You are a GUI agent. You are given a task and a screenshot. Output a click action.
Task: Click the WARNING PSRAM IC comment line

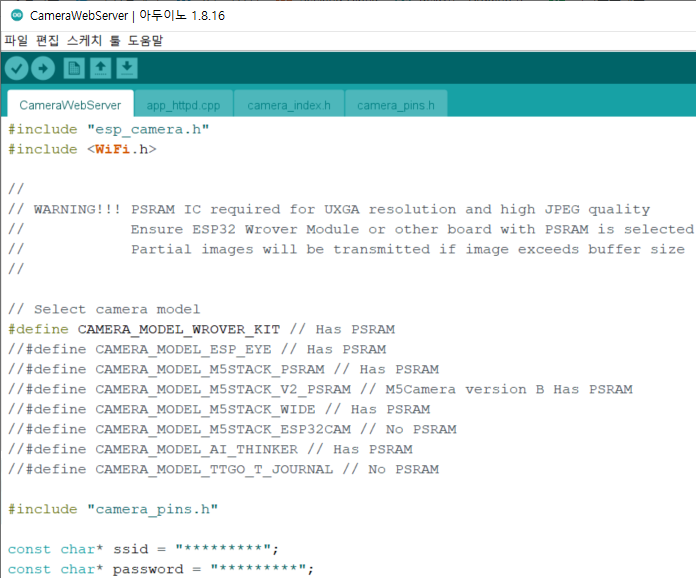coord(329,209)
